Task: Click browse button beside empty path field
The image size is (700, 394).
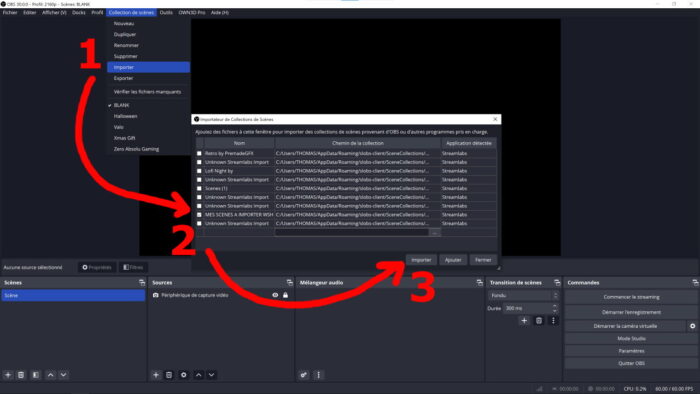Action: pyautogui.click(x=435, y=232)
